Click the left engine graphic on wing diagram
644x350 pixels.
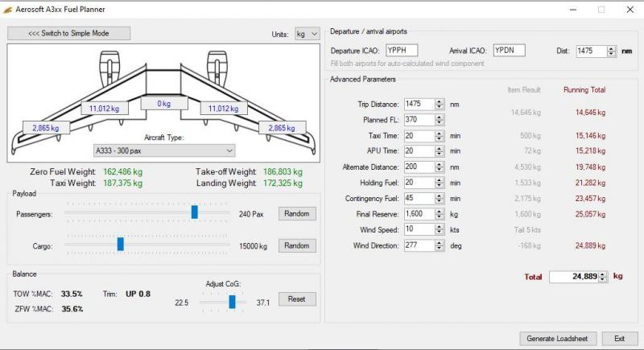pyautogui.click(x=109, y=68)
